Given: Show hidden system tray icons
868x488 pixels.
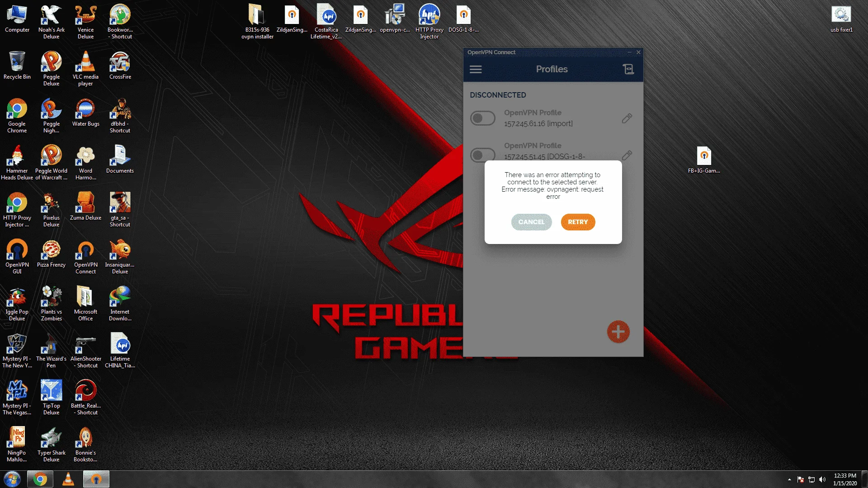Looking at the screenshot, I should pyautogui.click(x=789, y=479).
